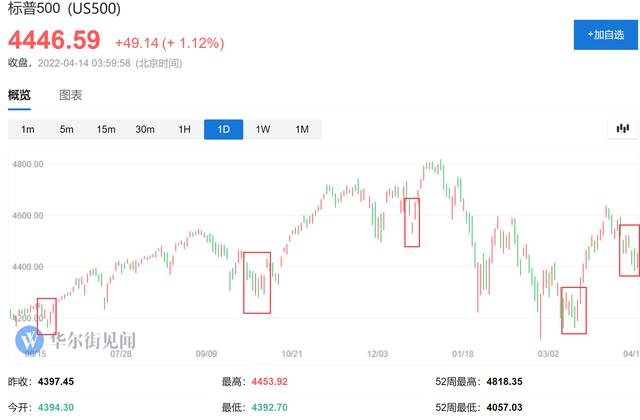Select the active 1D interval
The width and height of the screenshot is (640, 420).
[224, 129]
